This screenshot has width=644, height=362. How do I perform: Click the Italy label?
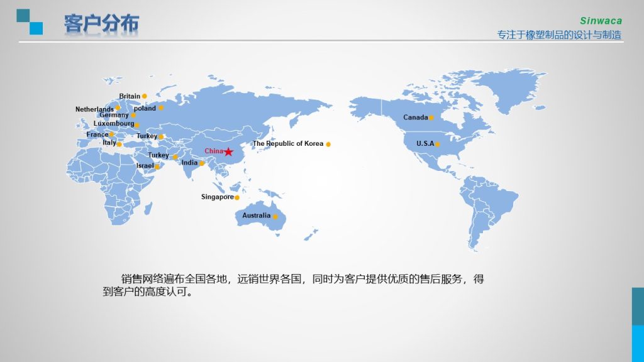click(x=109, y=143)
